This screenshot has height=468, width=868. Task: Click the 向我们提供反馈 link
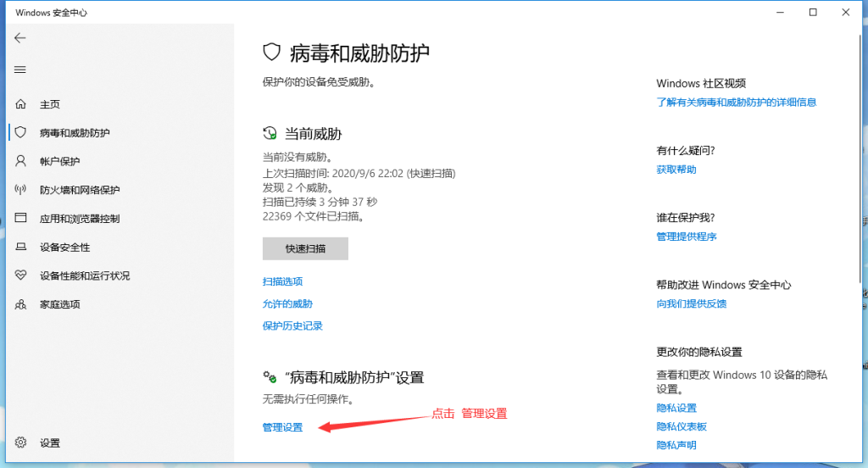[692, 304]
